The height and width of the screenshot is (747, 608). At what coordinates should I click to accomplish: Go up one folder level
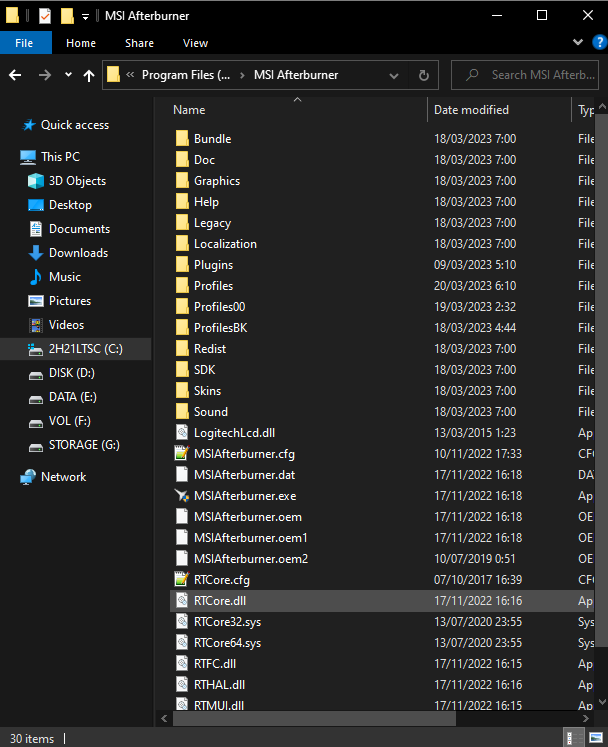89,75
